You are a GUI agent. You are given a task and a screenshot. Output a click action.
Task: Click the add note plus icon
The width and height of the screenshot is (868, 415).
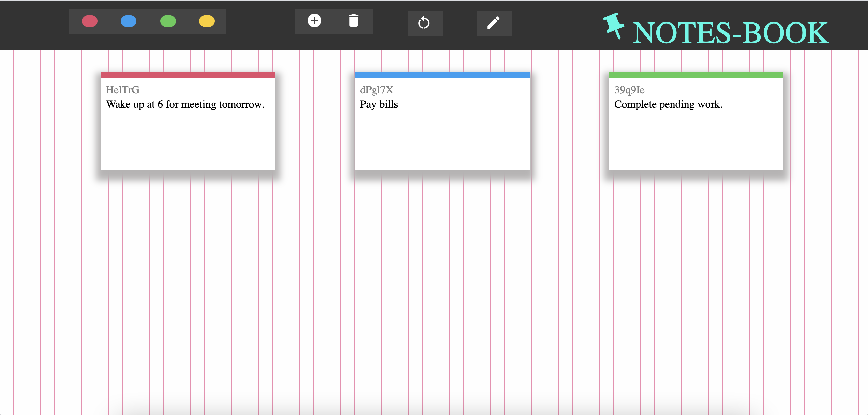click(x=314, y=20)
